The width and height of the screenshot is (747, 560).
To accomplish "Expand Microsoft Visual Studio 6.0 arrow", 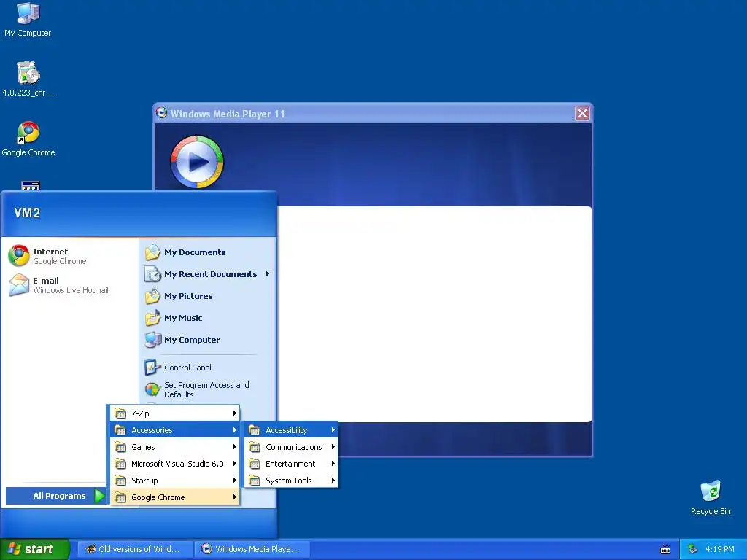I will 234,463.
